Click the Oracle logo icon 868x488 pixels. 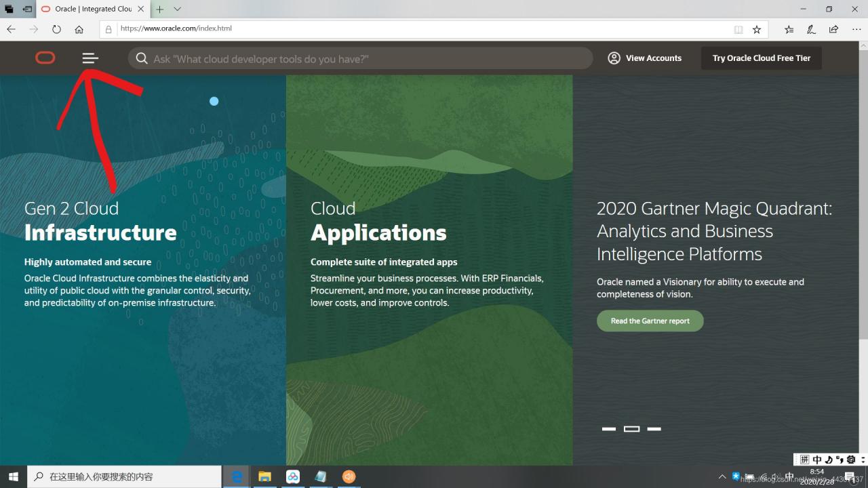[x=45, y=58]
